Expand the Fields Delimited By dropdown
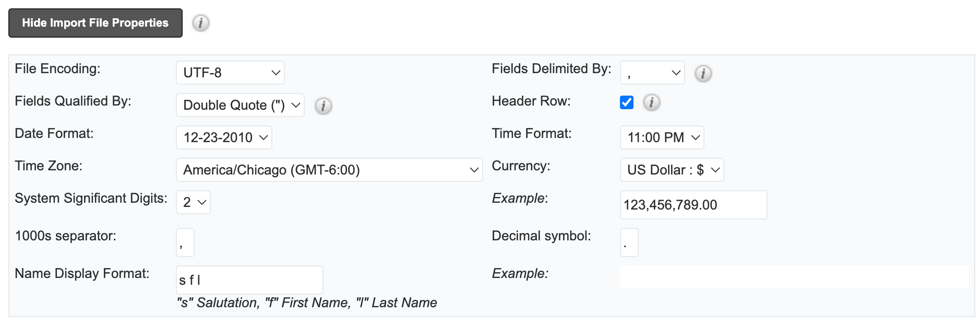 point(652,73)
